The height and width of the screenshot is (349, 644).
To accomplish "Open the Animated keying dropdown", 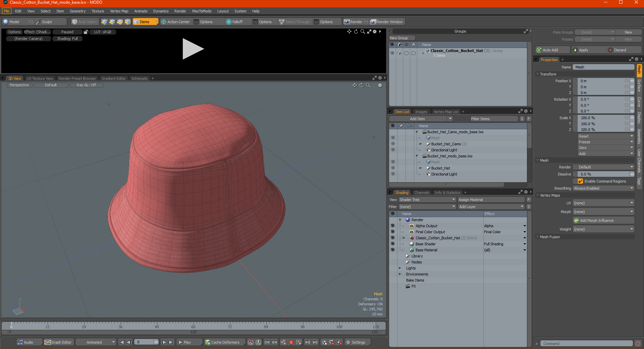I will (x=96, y=342).
